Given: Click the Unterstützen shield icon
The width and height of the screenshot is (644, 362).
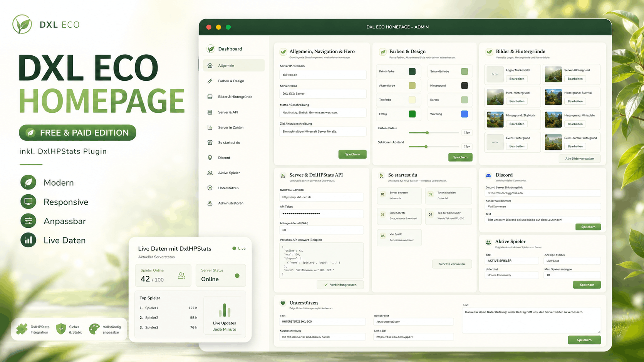Looking at the screenshot, I should click(x=210, y=188).
